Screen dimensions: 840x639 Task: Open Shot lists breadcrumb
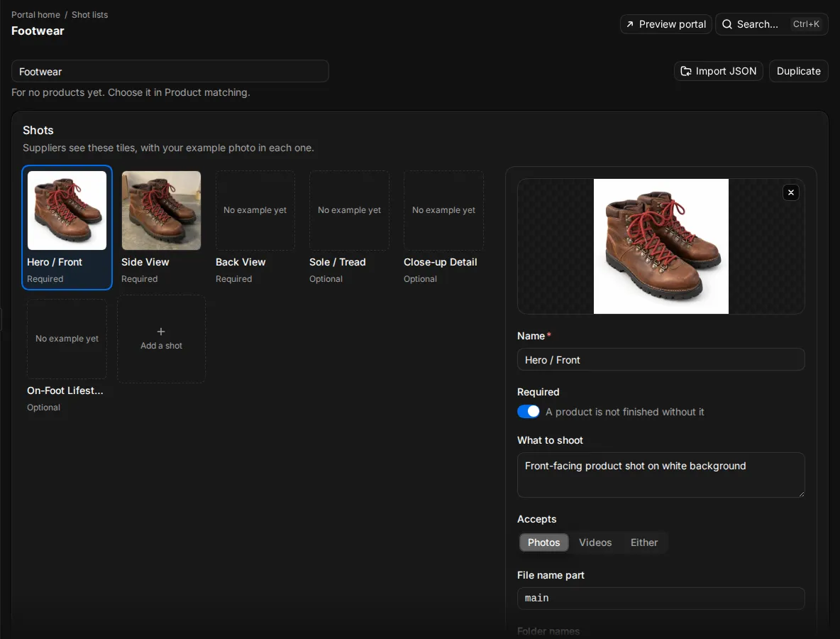point(89,15)
